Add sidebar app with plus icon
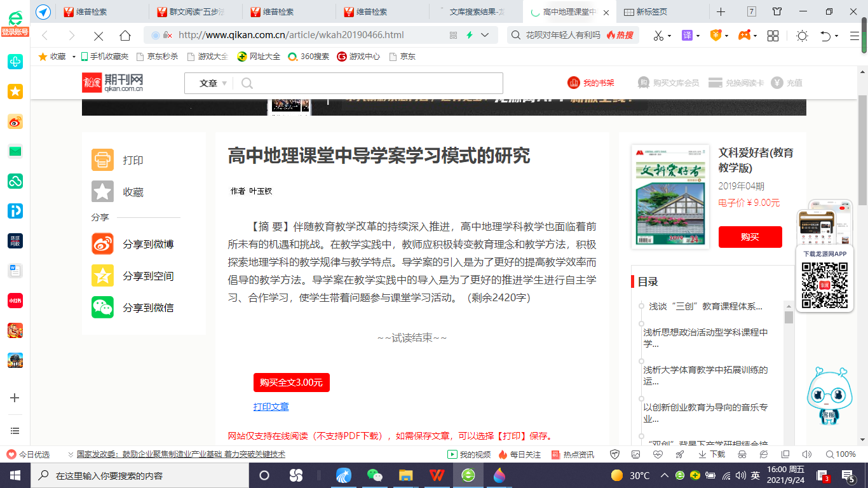The height and width of the screenshot is (488, 868). 15,398
